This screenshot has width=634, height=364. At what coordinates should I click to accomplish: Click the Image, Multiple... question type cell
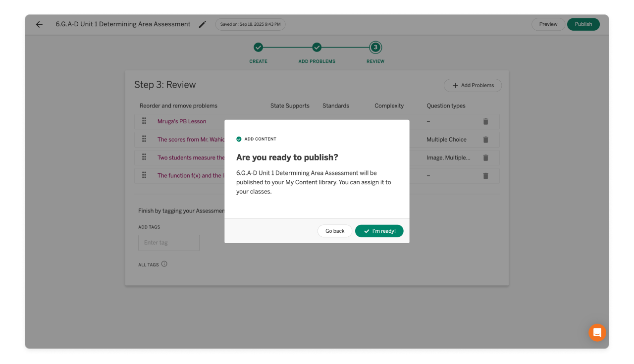[448, 157]
